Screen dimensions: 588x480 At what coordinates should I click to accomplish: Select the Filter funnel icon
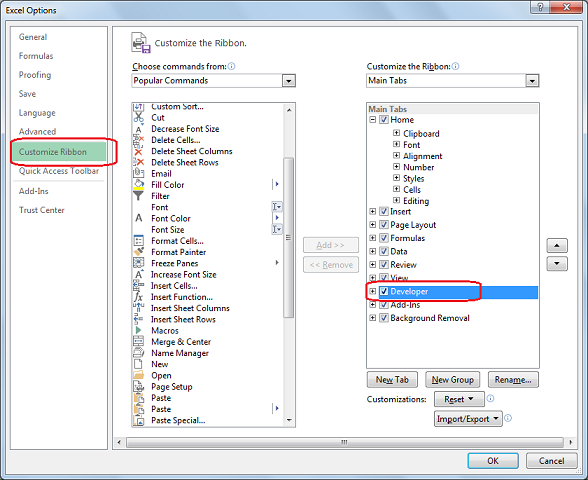[x=138, y=196]
